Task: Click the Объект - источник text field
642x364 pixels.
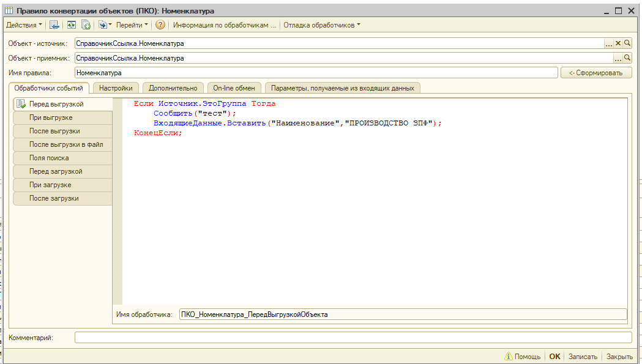Action: coord(339,43)
